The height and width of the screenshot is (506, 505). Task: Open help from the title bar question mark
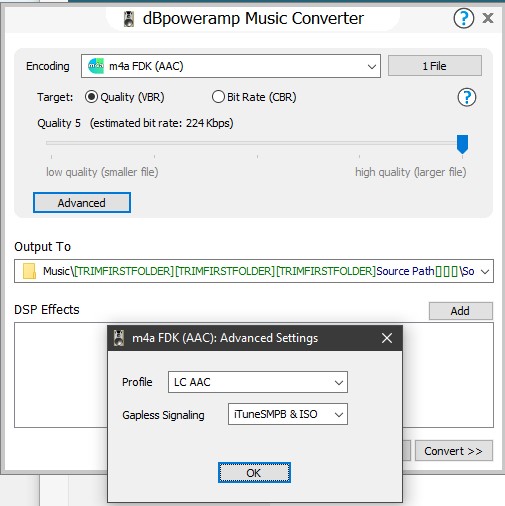point(463,18)
